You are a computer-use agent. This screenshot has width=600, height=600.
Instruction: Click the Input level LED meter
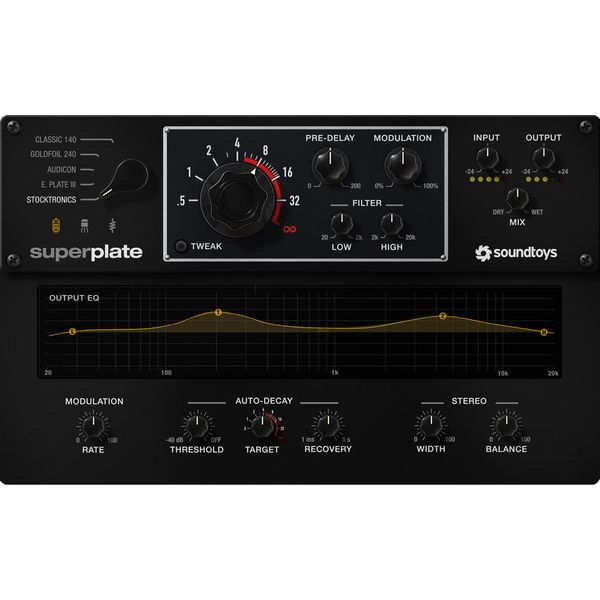coord(489,179)
